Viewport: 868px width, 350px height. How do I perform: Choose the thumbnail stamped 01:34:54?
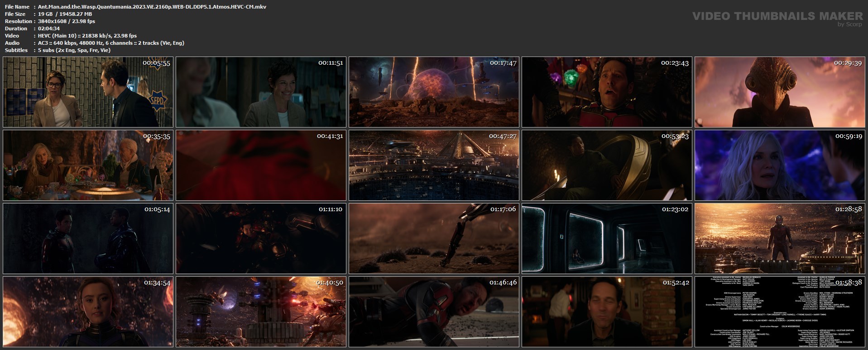pyautogui.click(x=88, y=312)
